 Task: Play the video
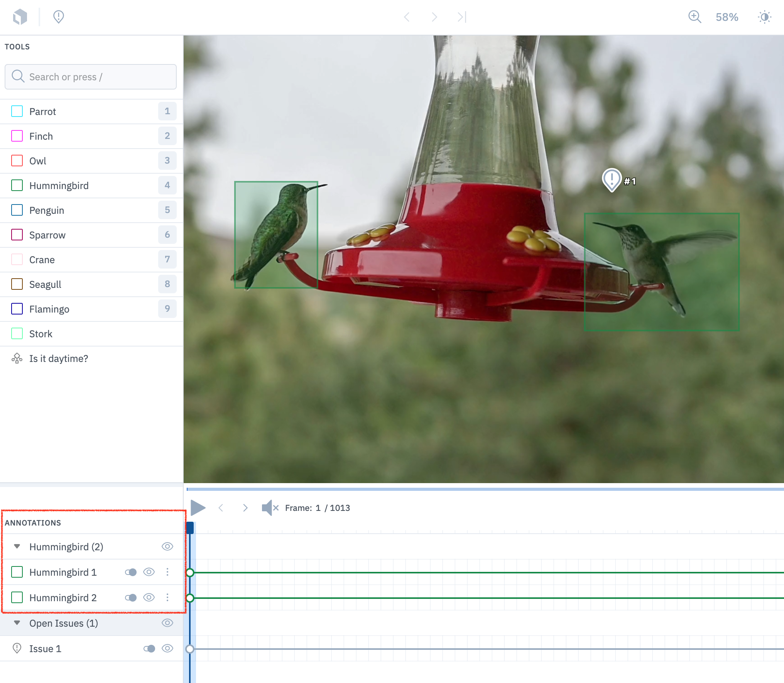click(198, 508)
